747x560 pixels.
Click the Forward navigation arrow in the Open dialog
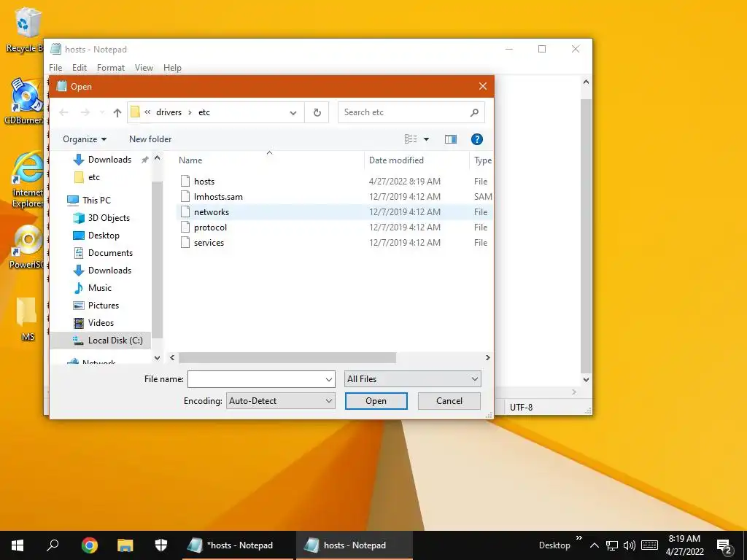pos(85,112)
